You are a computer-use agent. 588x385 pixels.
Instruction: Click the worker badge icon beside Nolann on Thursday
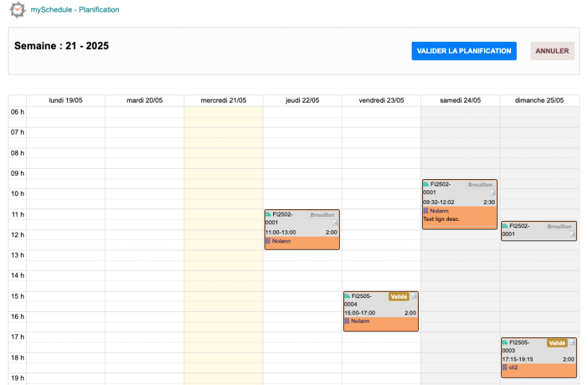(x=268, y=241)
